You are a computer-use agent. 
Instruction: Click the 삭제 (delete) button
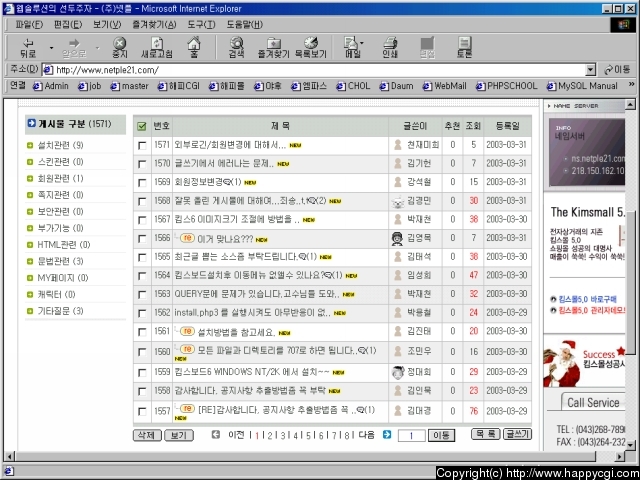tap(147, 435)
